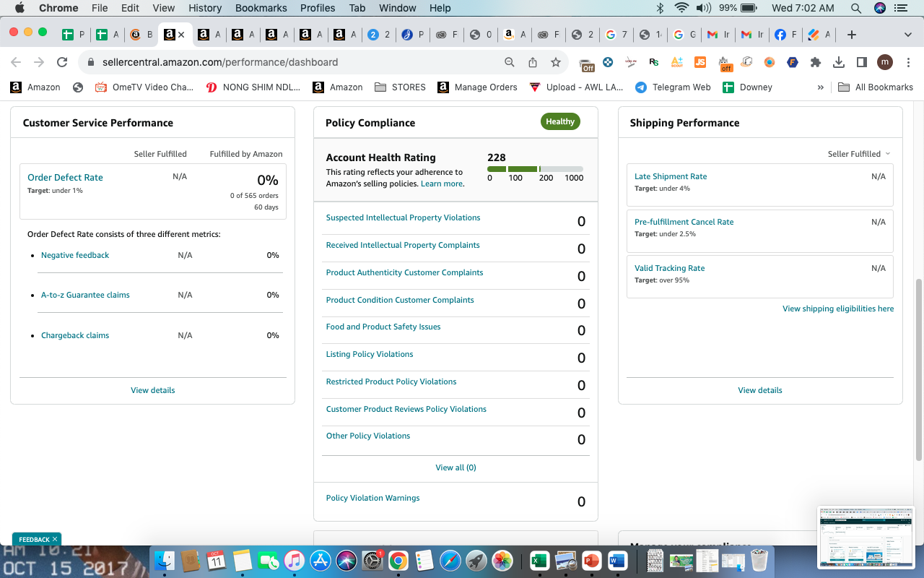The width and height of the screenshot is (924, 578).
Task: Show hidden bookmarks with the double chevron
Action: click(820, 87)
